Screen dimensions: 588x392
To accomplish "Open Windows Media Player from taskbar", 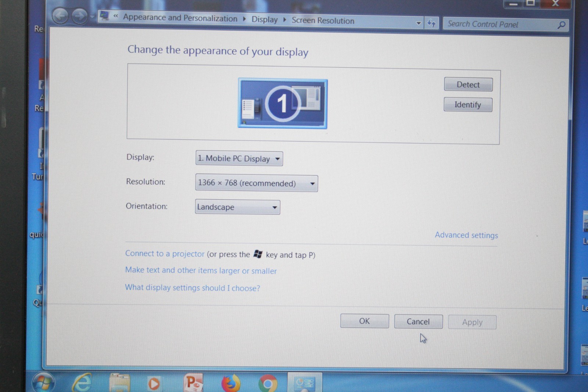I will coord(154,384).
